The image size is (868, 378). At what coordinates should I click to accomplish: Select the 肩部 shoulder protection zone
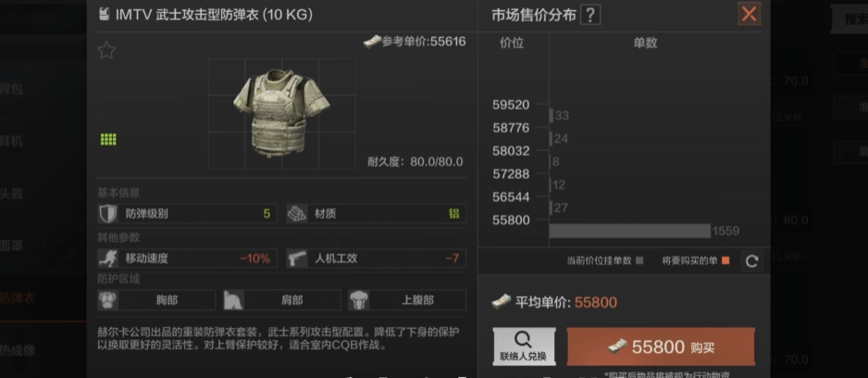click(x=282, y=300)
